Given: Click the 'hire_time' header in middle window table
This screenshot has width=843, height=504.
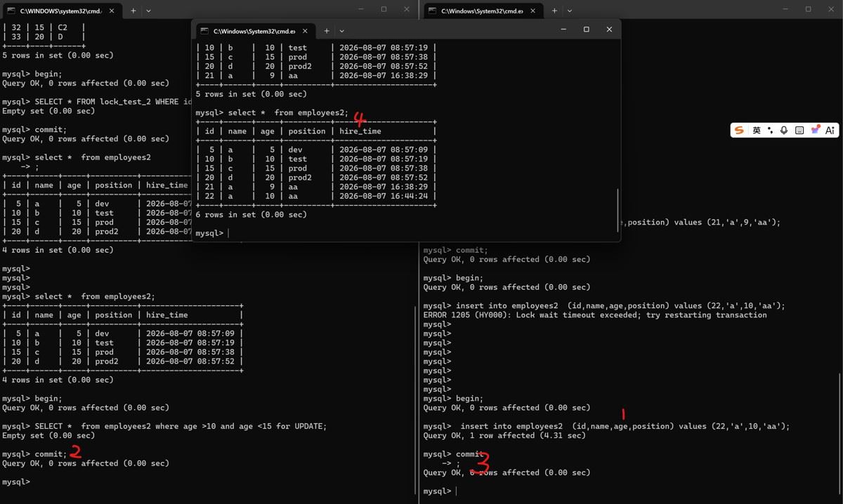Looking at the screenshot, I should pos(360,131).
